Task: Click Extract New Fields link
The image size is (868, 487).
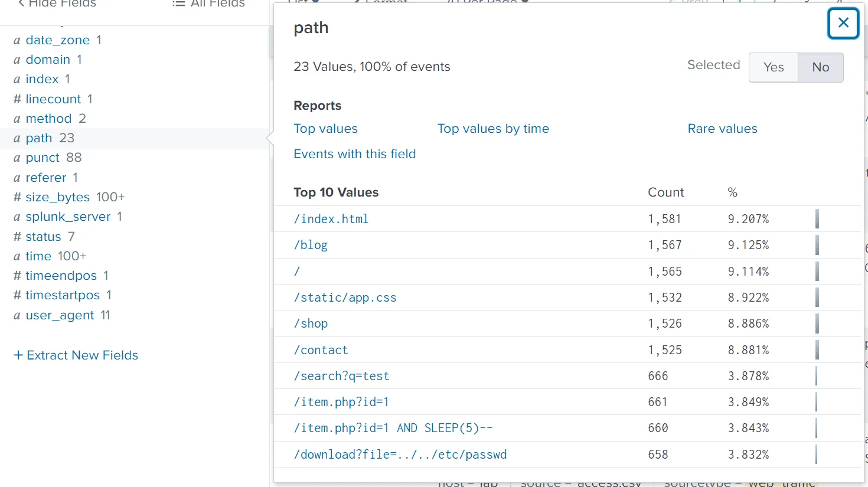Action: [x=82, y=355]
